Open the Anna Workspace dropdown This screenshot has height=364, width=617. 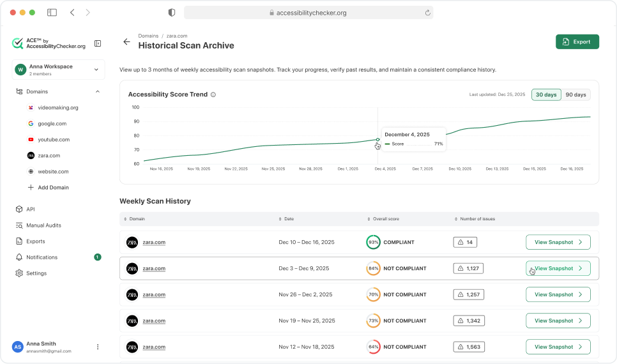(x=58, y=70)
